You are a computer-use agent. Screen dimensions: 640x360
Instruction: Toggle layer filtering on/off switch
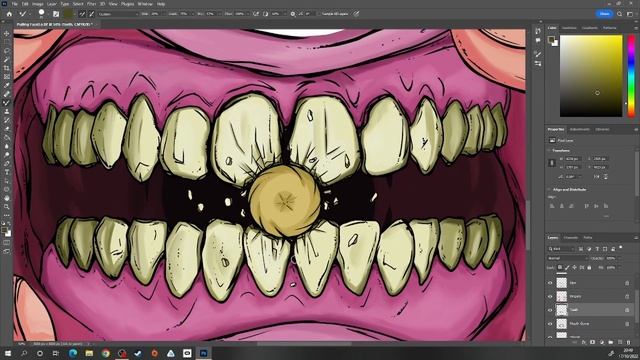[620, 247]
